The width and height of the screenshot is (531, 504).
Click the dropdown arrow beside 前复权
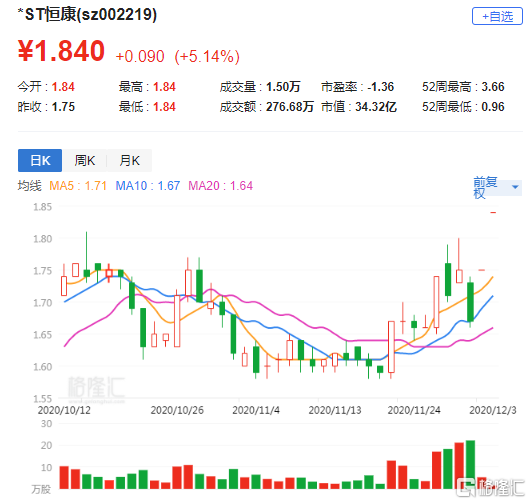pos(515,187)
